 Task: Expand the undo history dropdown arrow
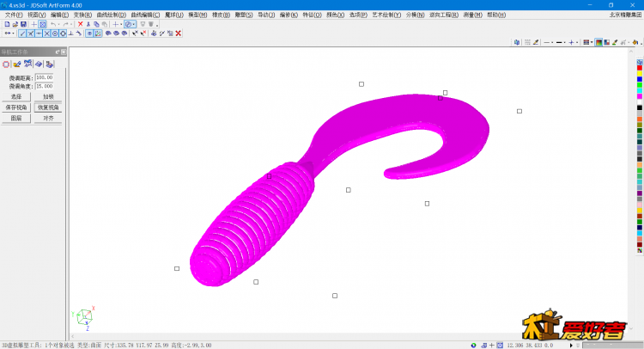[58, 24]
